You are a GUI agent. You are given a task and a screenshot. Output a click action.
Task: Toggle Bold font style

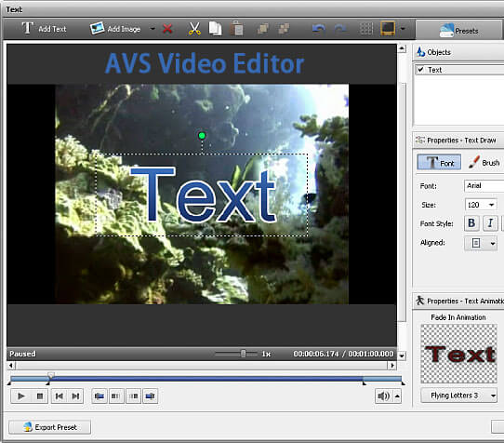click(x=471, y=223)
